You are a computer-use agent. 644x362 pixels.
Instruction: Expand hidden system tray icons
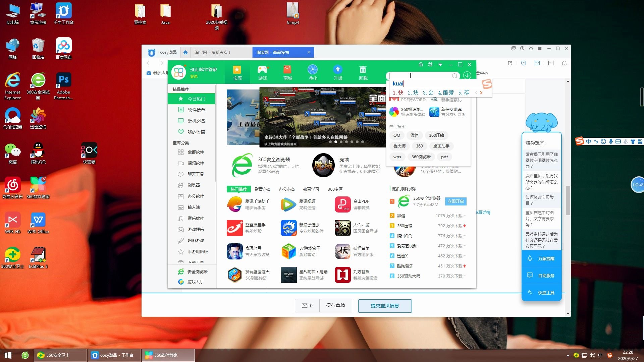pos(568,355)
